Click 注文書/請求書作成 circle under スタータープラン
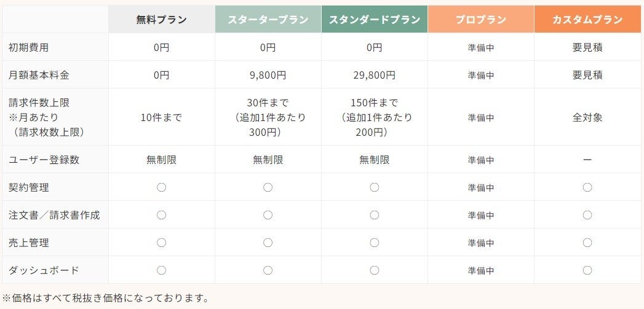 [x=268, y=215]
